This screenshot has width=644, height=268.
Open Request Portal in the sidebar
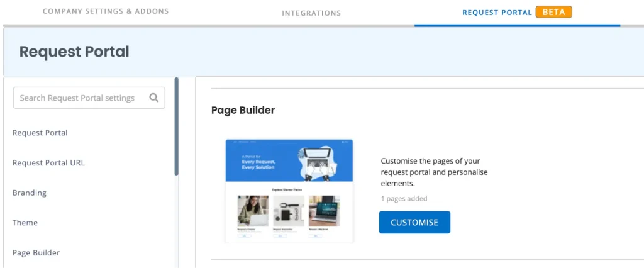click(40, 133)
